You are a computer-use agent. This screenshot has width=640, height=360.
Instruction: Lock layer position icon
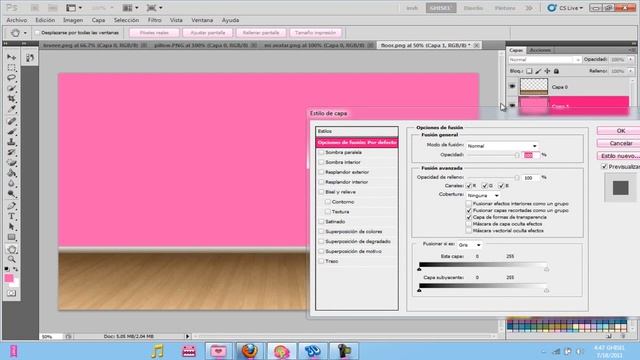point(547,71)
